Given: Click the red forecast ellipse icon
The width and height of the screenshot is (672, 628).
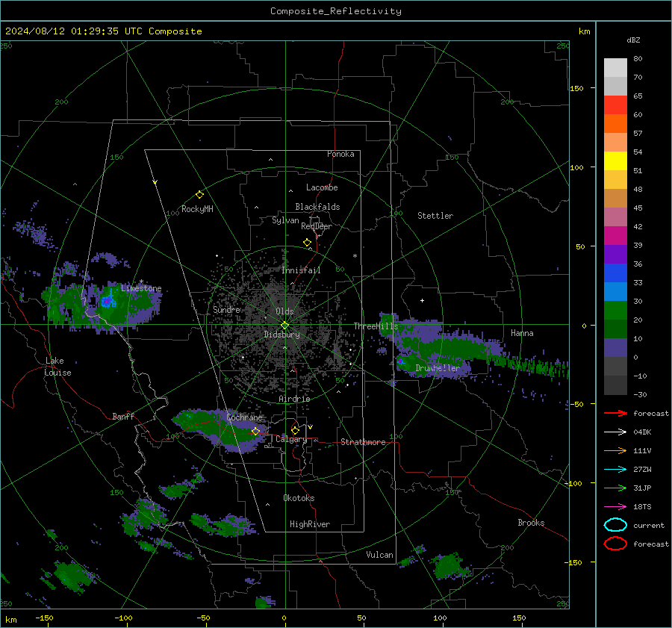Looking at the screenshot, I should click(615, 544).
